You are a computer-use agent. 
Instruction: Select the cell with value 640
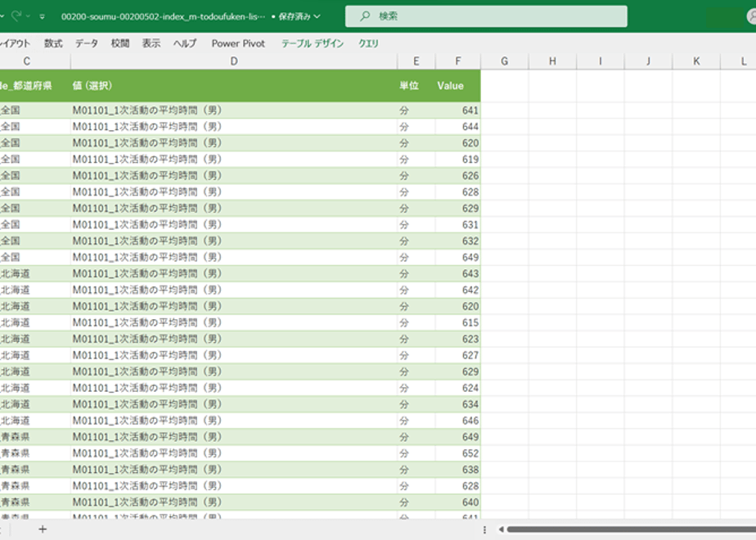coord(457,502)
